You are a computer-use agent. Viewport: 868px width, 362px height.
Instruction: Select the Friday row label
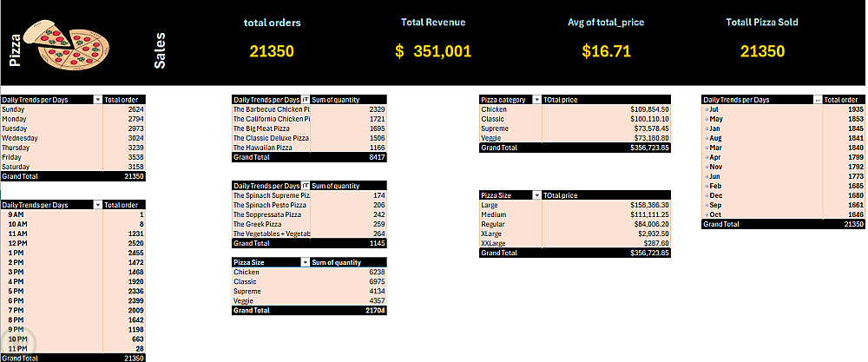[x=14, y=157]
